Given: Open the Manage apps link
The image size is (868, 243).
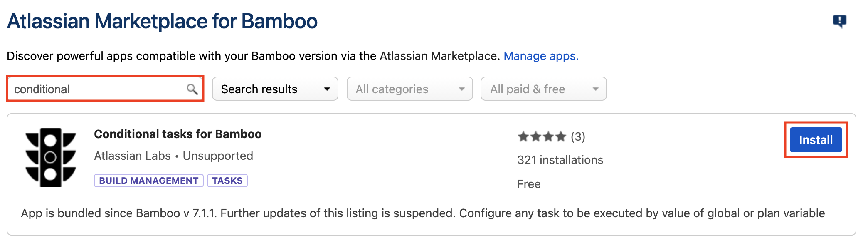Looking at the screenshot, I should [x=541, y=56].
